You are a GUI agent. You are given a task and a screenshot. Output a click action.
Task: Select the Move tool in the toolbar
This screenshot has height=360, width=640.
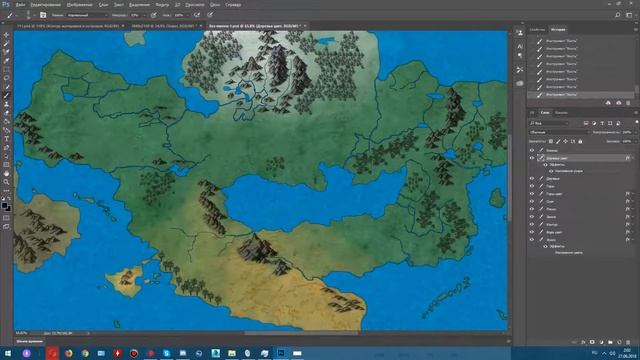6,36
